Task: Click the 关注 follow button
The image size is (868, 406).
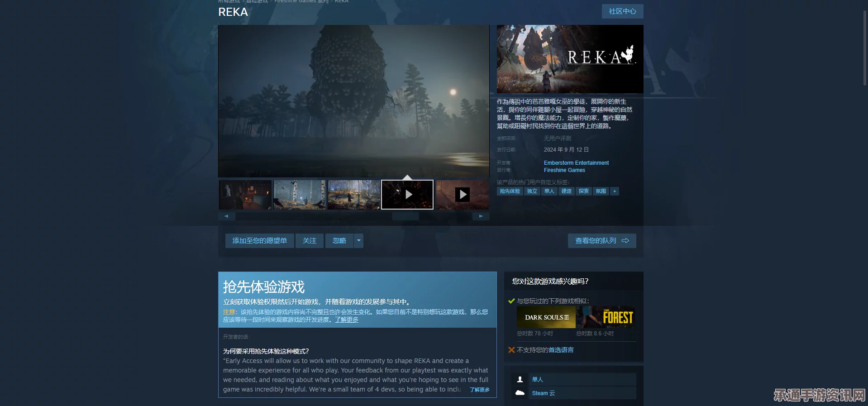Action: coord(310,241)
